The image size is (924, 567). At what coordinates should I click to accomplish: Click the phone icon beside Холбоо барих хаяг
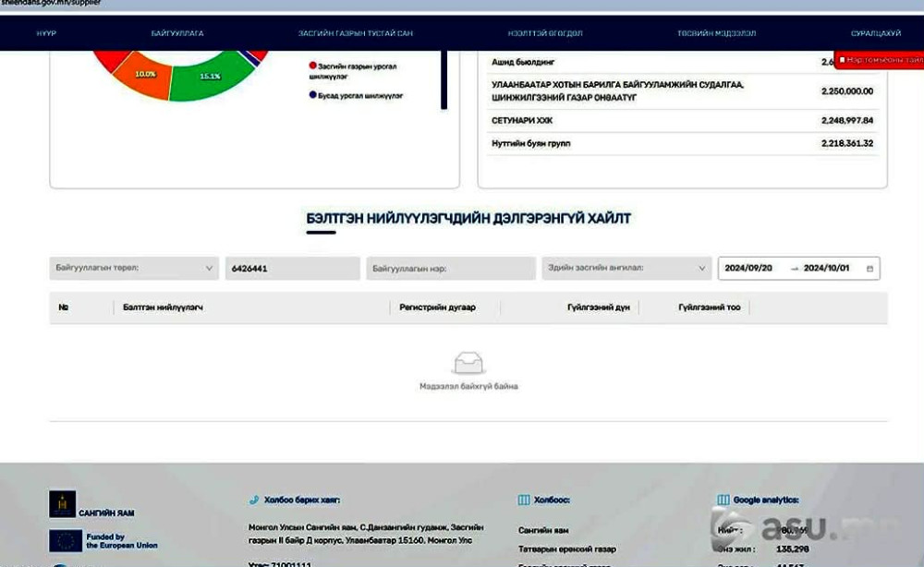(254, 500)
